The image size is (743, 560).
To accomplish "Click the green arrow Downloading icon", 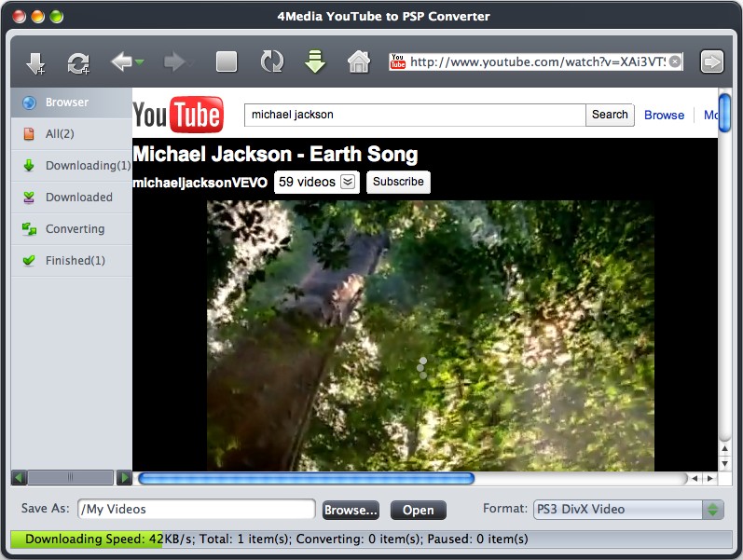I will tap(29, 165).
